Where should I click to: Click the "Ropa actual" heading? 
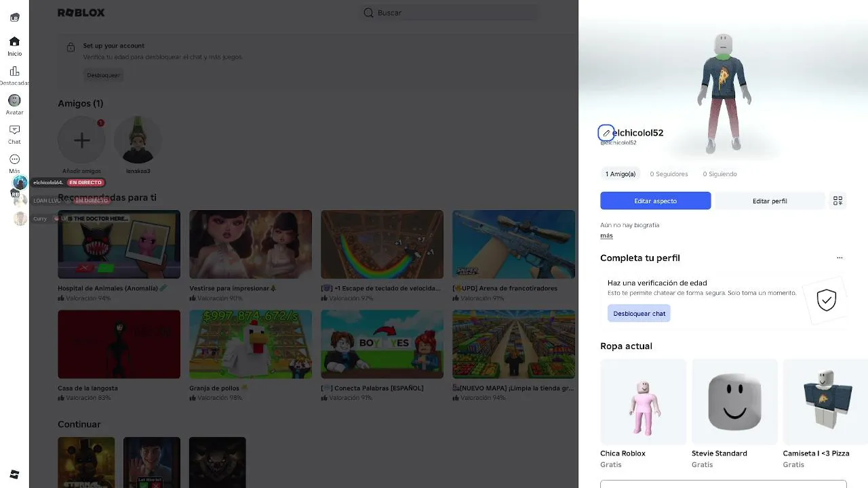pos(626,346)
